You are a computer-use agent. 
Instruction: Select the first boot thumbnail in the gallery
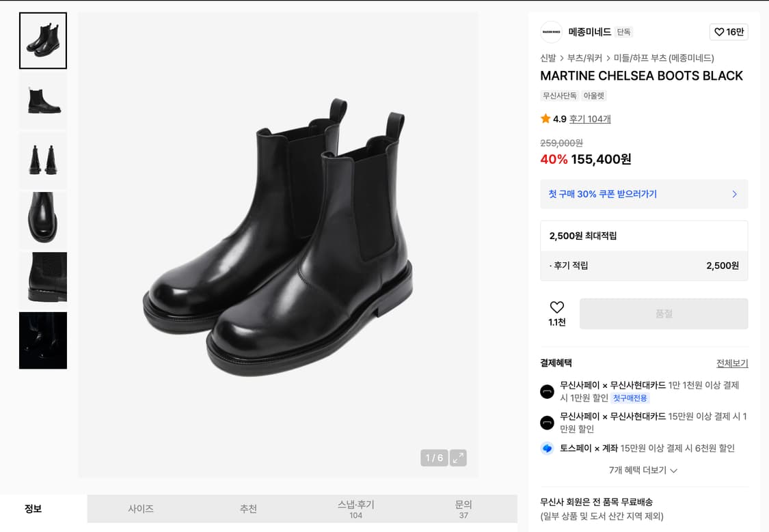[x=42, y=40]
